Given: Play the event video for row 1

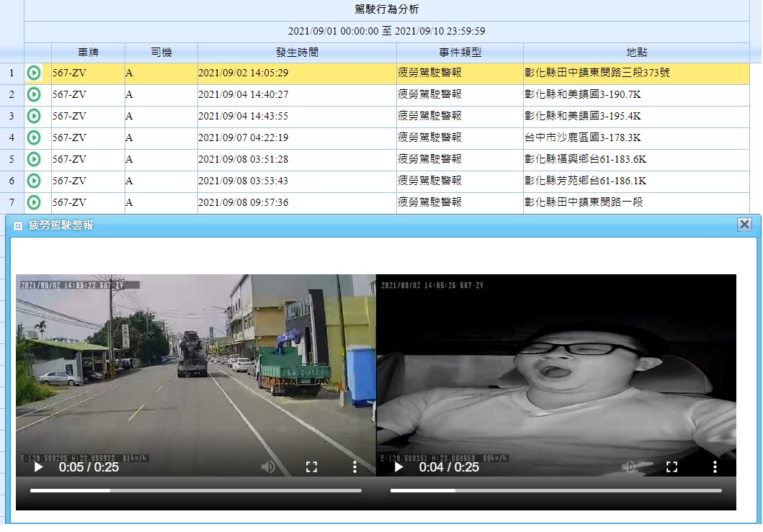Looking at the screenshot, I should pyautogui.click(x=34, y=73).
